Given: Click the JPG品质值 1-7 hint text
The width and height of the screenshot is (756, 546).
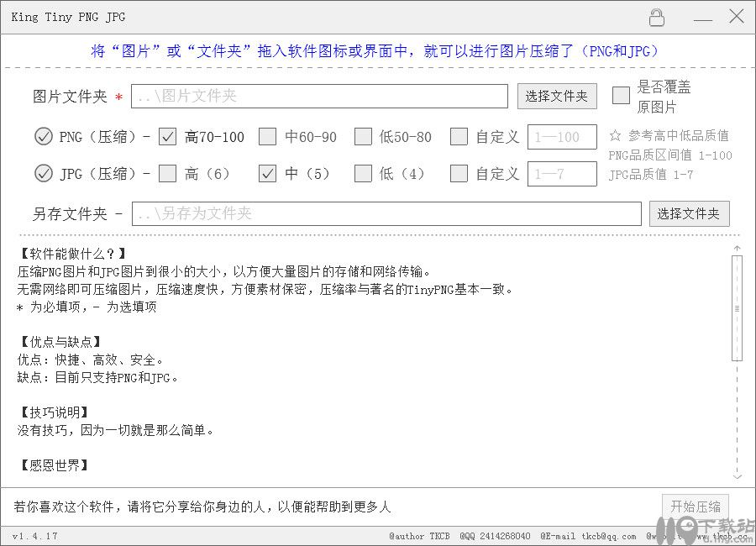Looking at the screenshot, I should click(651, 175).
